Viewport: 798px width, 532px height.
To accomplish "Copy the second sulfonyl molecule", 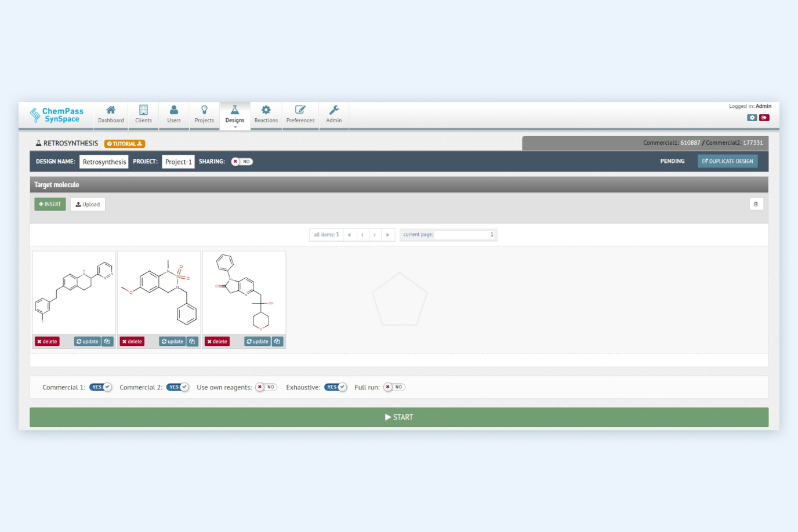I will pos(193,341).
